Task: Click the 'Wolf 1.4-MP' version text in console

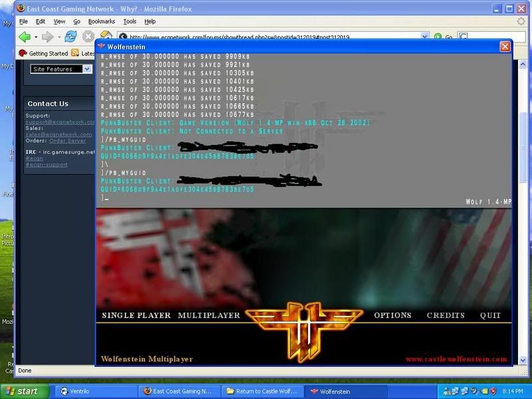Action: click(488, 202)
